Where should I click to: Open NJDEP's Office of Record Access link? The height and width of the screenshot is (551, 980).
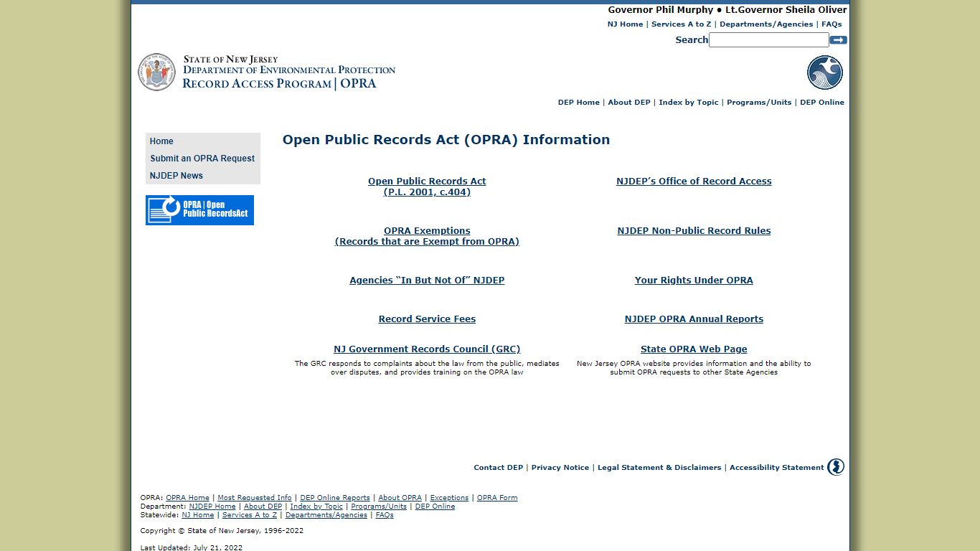click(694, 182)
